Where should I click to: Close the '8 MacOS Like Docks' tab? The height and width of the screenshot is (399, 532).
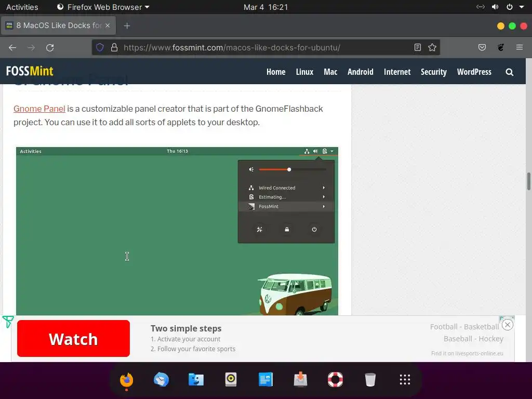(108, 25)
